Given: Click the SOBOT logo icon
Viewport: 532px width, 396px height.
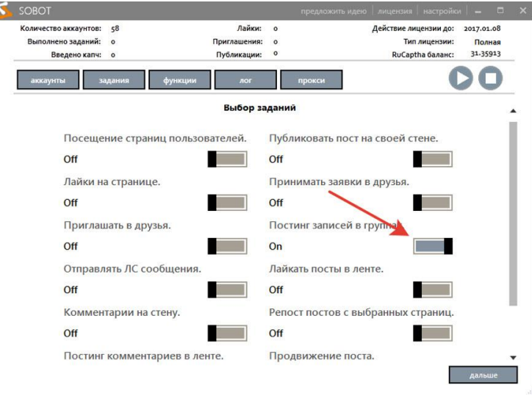Looking at the screenshot, I should (7, 12).
